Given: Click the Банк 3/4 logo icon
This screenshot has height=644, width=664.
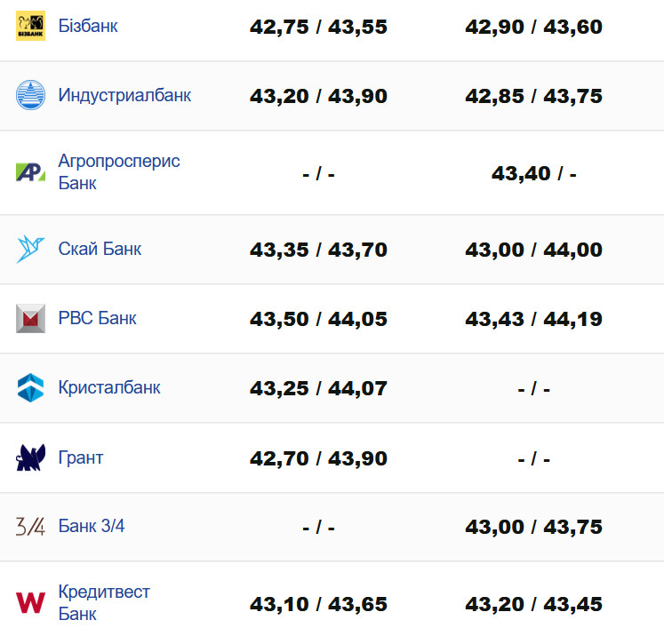Looking at the screenshot, I should tap(30, 526).
